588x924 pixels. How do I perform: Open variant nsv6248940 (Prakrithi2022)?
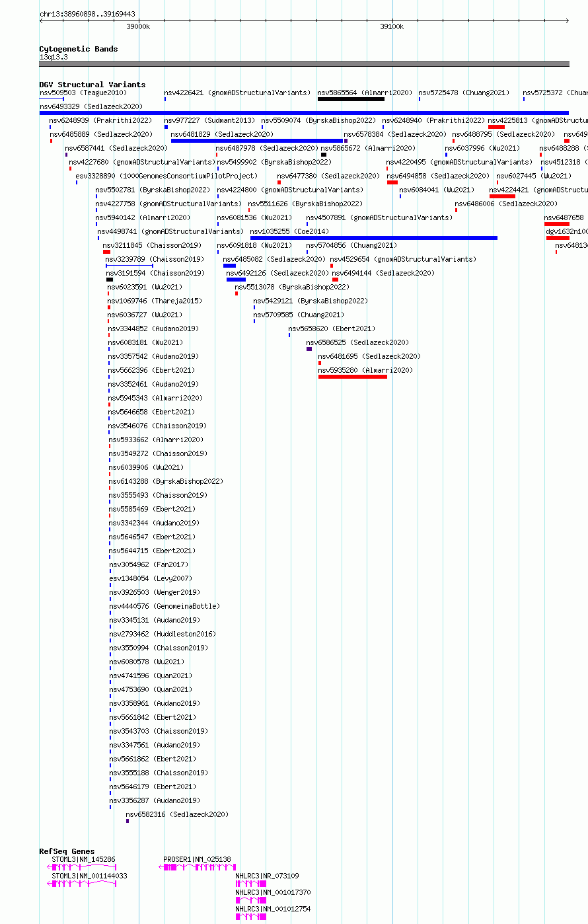pyautogui.click(x=433, y=121)
